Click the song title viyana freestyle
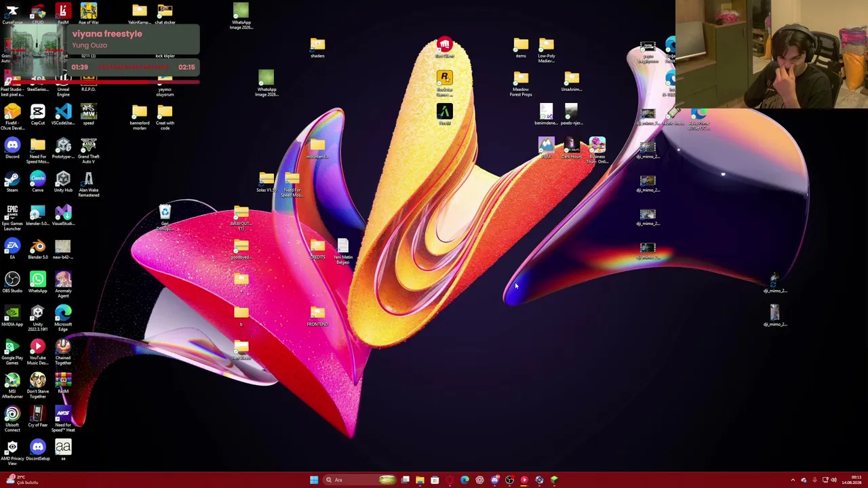The height and width of the screenshot is (488, 868). click(x=107, y=34)
